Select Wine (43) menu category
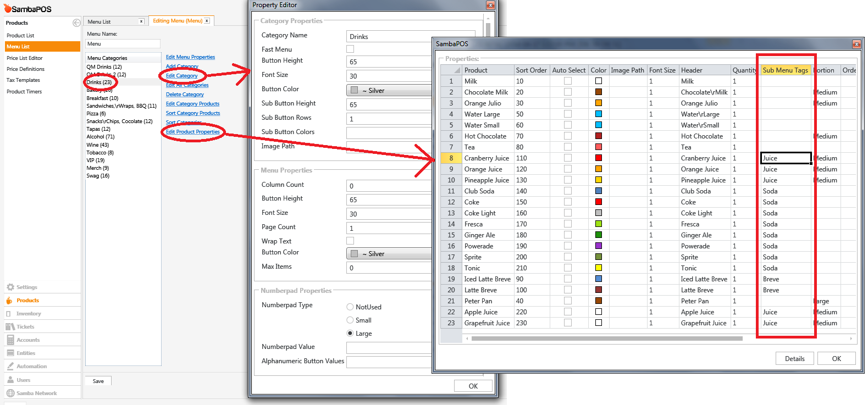Image resolution: width=868 pixels, height=405 pixels. 97,145
